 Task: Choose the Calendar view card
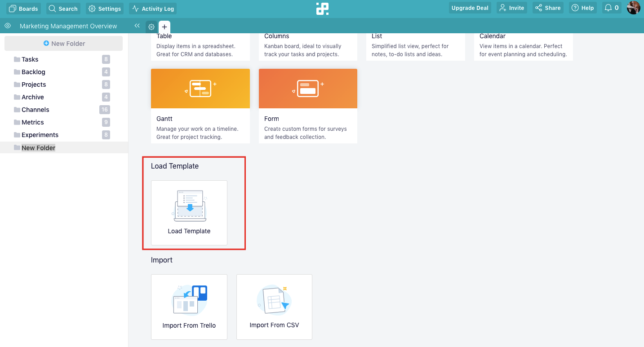pyautogui.click(x=524, y=47)
